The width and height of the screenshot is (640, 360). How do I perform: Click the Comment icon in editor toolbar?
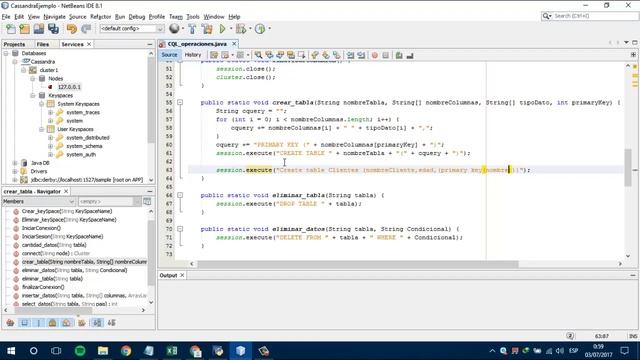(x=399, y=55)
